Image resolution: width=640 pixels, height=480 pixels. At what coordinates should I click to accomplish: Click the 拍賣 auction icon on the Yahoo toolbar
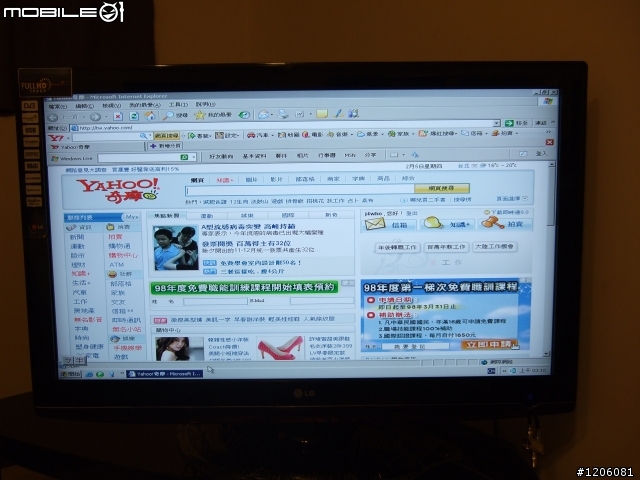495,133
